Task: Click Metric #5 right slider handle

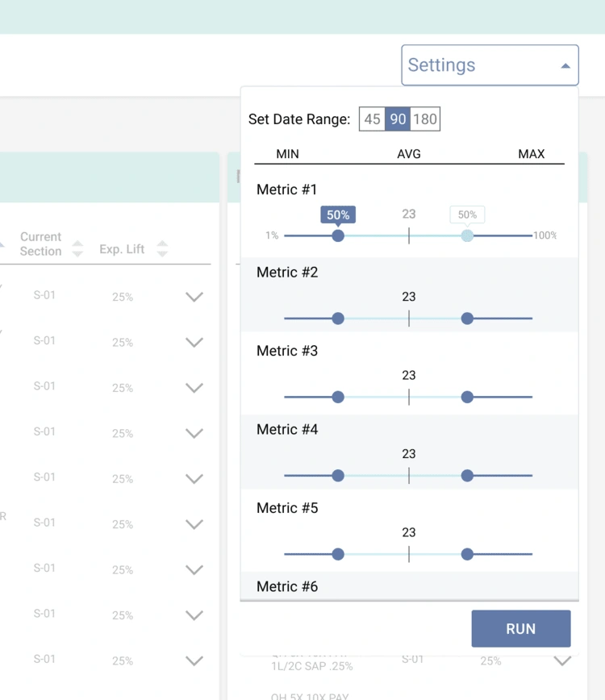Action: point(467,554)
